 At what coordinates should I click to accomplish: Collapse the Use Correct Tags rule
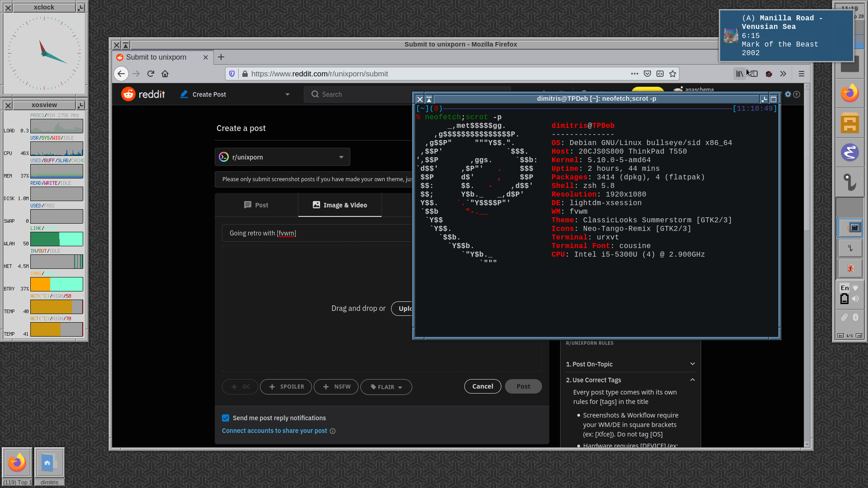(x=692, y=380)
